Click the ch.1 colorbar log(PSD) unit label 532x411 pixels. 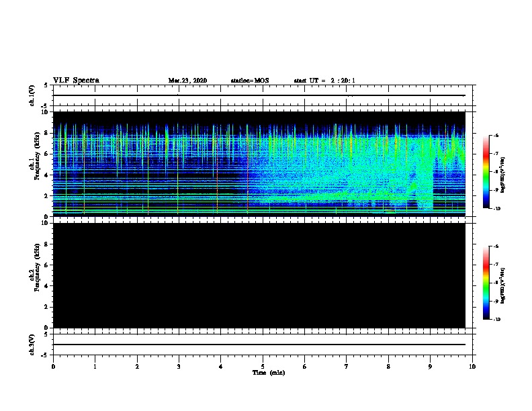(502, 175)
